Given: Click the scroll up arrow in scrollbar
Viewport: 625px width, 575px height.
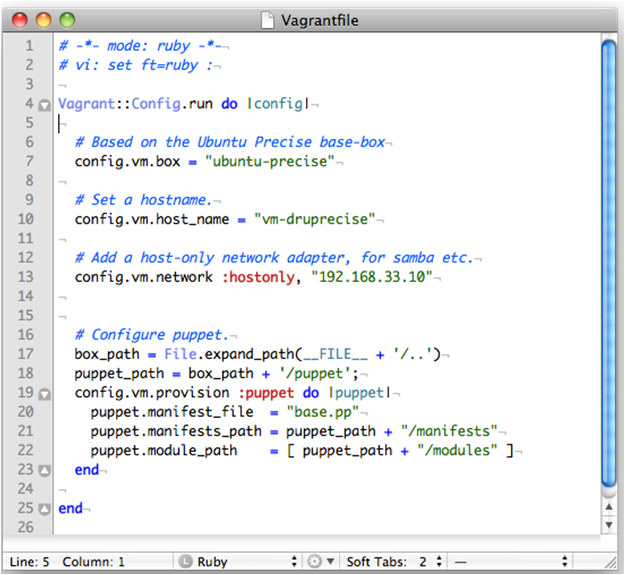Looking at the screenshot, I should click(609, 505).
